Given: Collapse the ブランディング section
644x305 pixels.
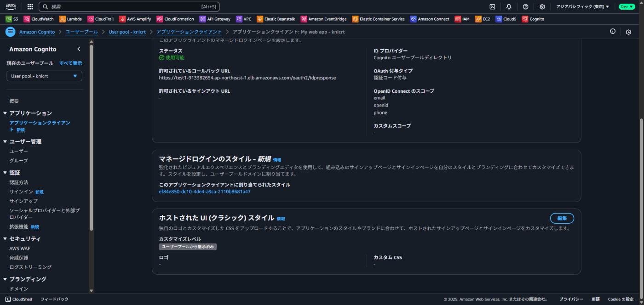Looking at the screenshot, I should pos(5,279).
